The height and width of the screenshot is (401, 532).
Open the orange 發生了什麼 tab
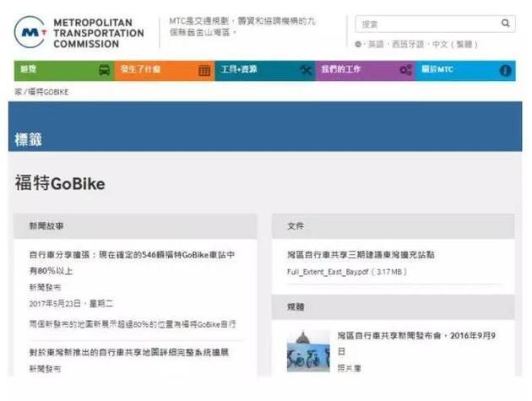pyautogui.click(x=165, y=71)
